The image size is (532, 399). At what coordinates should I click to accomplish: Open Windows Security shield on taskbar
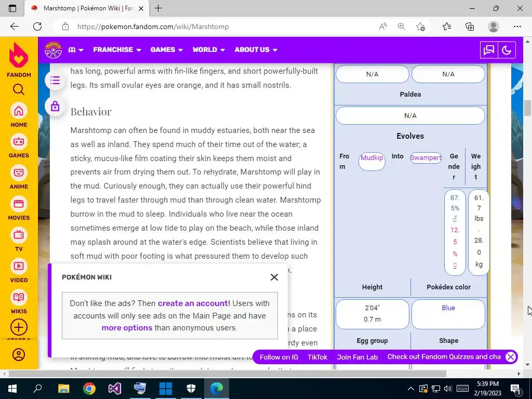(x=191, y=388)
